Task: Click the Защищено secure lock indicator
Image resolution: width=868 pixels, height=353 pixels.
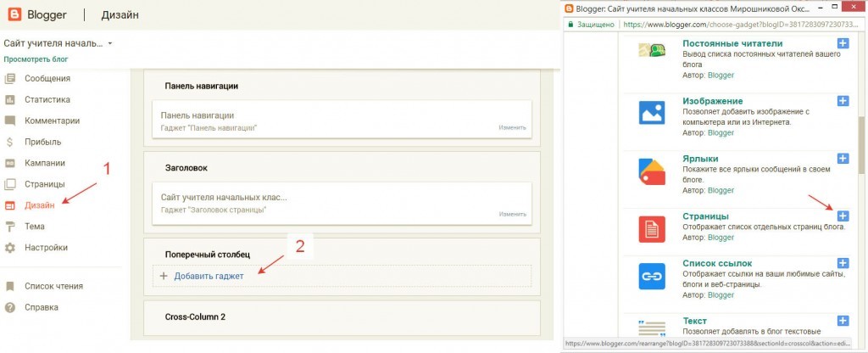Action: (591, 25)
